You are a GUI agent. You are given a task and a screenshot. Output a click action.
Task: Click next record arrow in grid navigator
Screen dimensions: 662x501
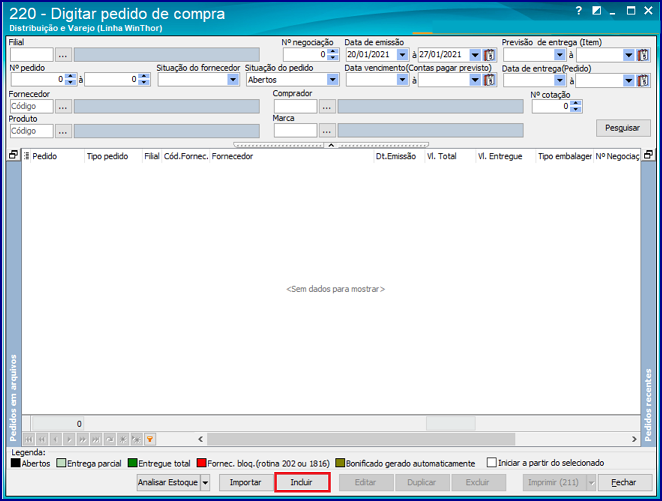[69, 439]
